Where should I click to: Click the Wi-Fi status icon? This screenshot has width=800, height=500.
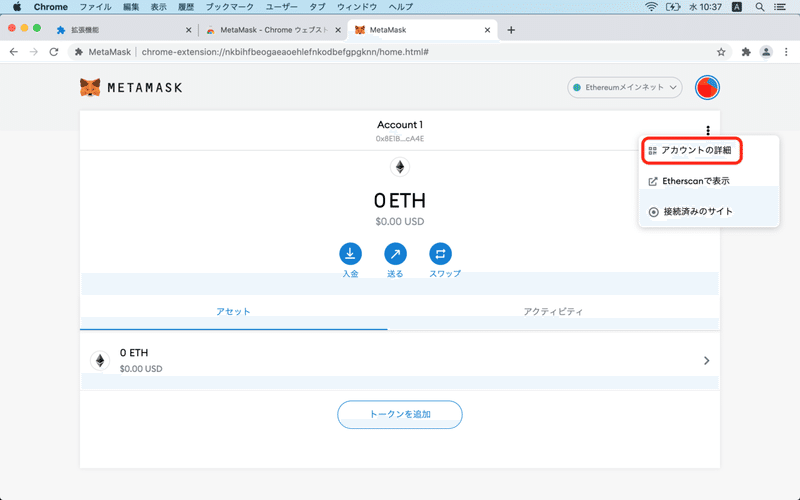click(x=651, y=7)
